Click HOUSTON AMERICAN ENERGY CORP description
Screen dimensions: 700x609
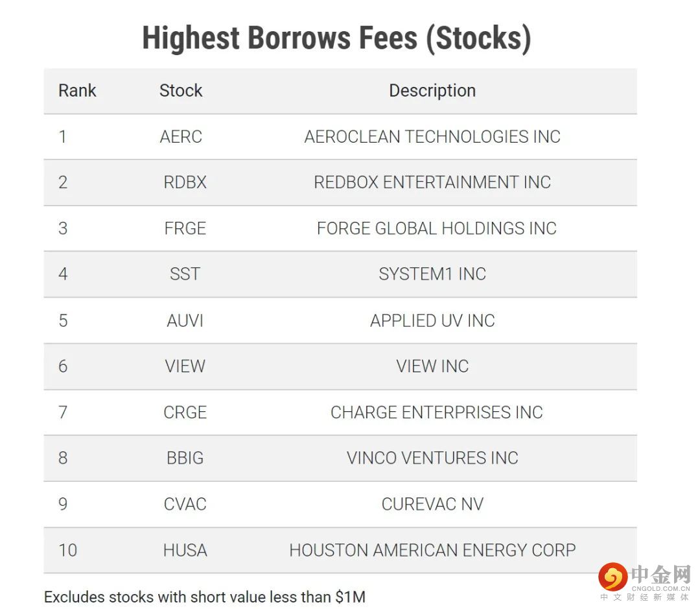tap(432, 550)
